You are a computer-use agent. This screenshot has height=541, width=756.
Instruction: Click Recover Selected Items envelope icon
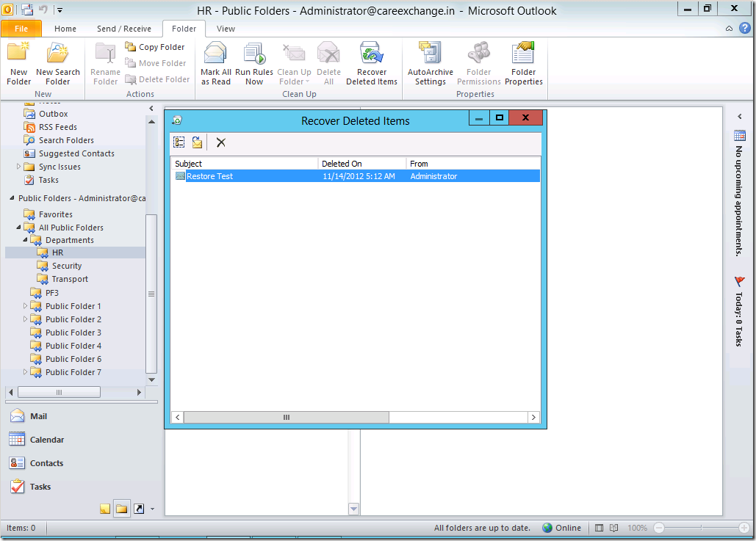click(x=197, y=142)
